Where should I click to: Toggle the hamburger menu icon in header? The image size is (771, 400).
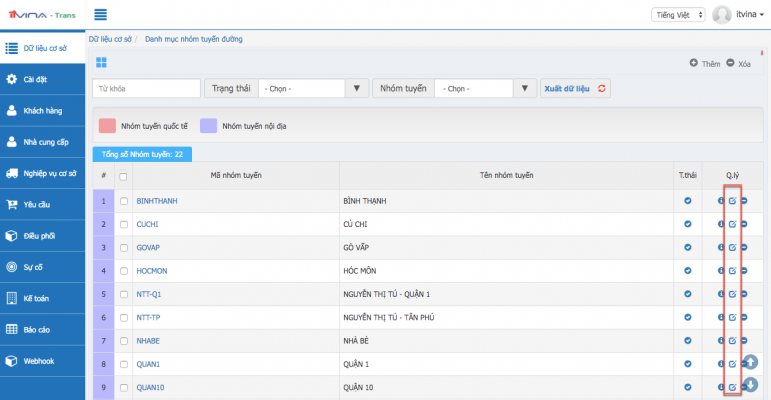tap(101, 14)
